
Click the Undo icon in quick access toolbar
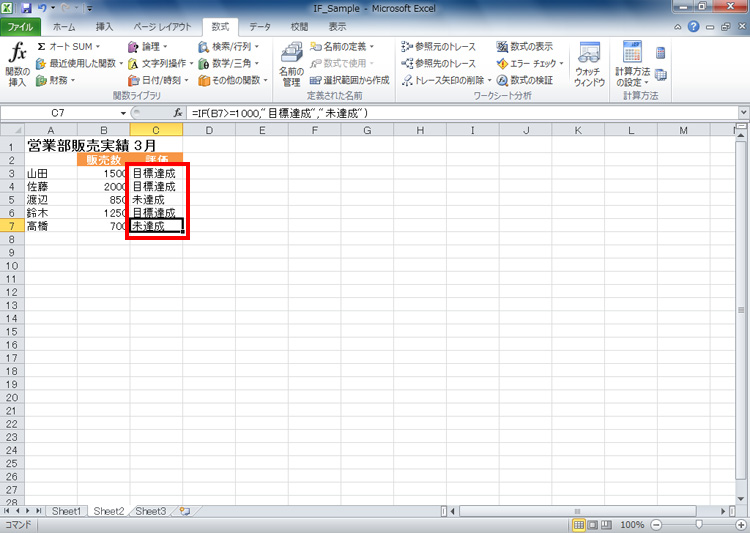click(42, 8)
